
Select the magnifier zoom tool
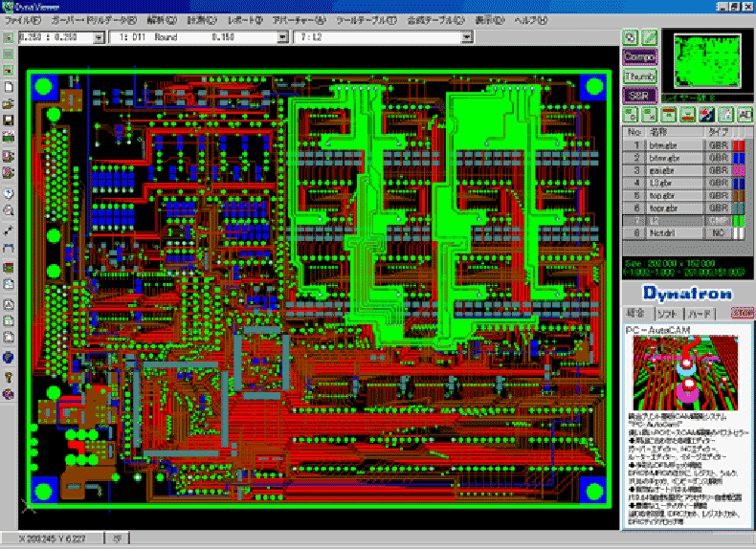[9, 209]
